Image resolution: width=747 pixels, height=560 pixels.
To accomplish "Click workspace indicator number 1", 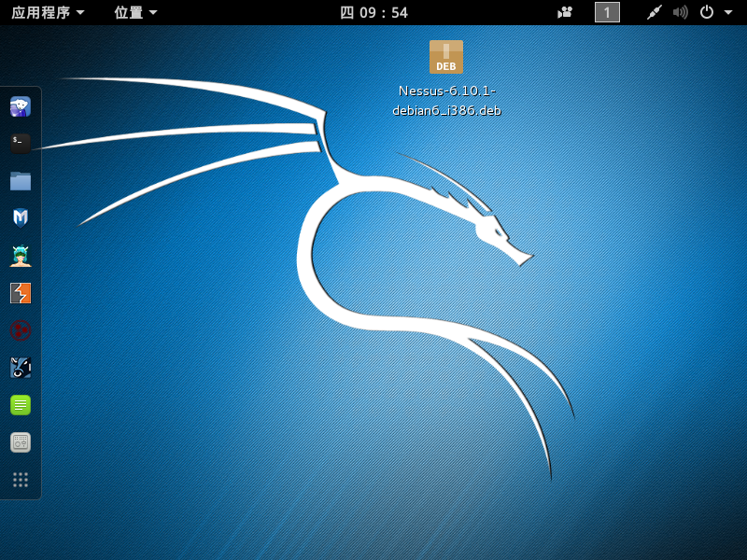I will tap(607, 12).
